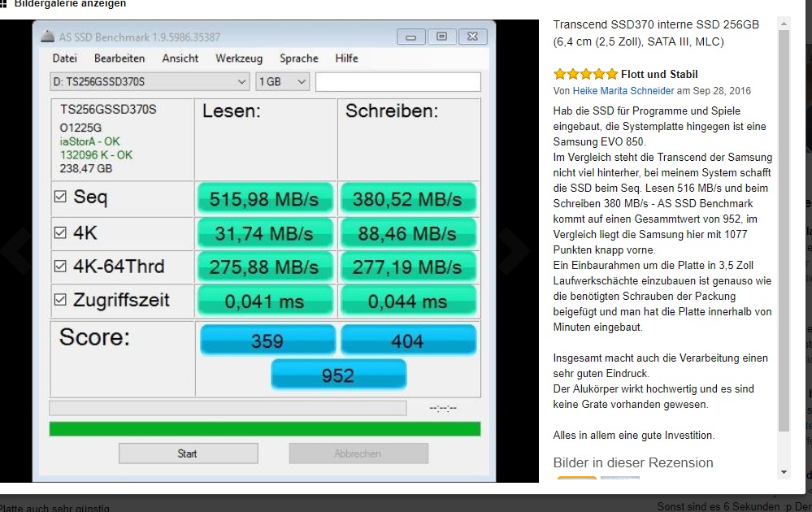Click the 132096 K - OK alignment text
812x512 pixels.
[97, 154]
